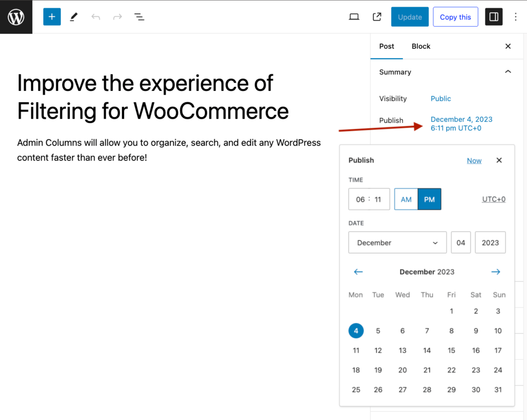The width and height of the screenshot is (527, 420).
Task: Select the Post tab
Action: [387, 46]
